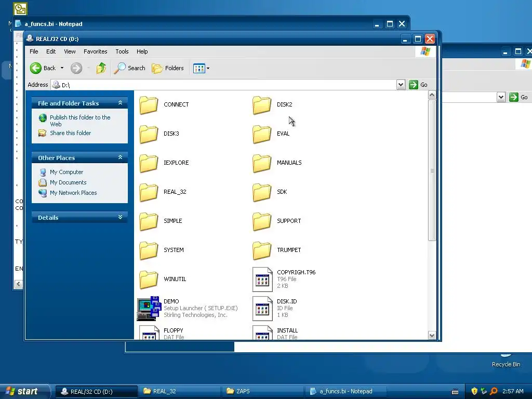The width and height of the screenshot is (532, 399).
Task: Switch to ZAPS taskbar button
Action: (262, 391)
